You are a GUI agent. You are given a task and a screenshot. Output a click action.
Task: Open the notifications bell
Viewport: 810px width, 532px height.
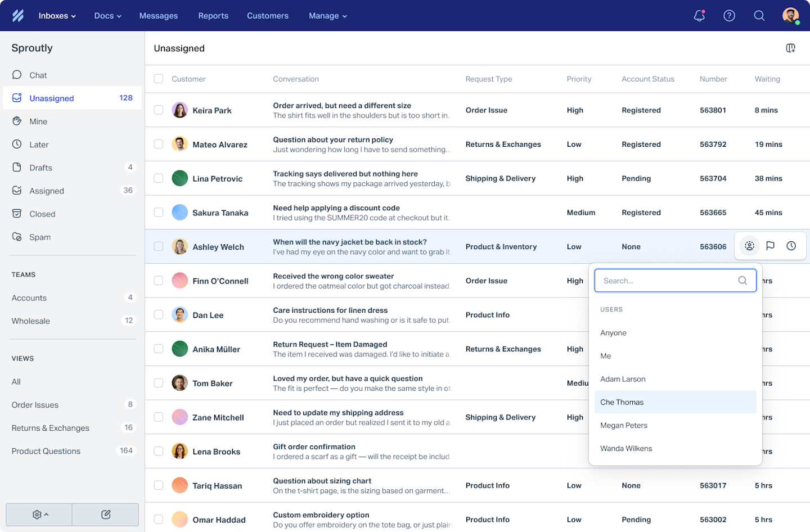[699, 16]
